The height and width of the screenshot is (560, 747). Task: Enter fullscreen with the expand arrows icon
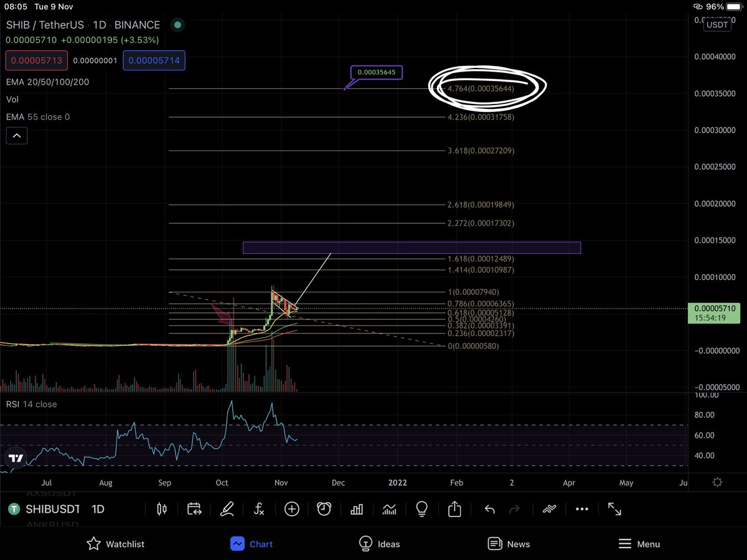[614, 509]
